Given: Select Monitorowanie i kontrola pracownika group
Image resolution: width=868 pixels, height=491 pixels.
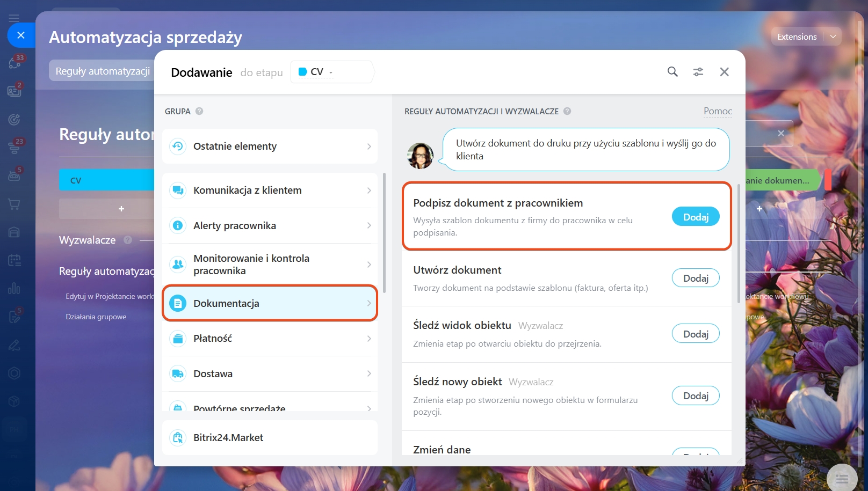Looking at the screenshot, I should [270, 265].
